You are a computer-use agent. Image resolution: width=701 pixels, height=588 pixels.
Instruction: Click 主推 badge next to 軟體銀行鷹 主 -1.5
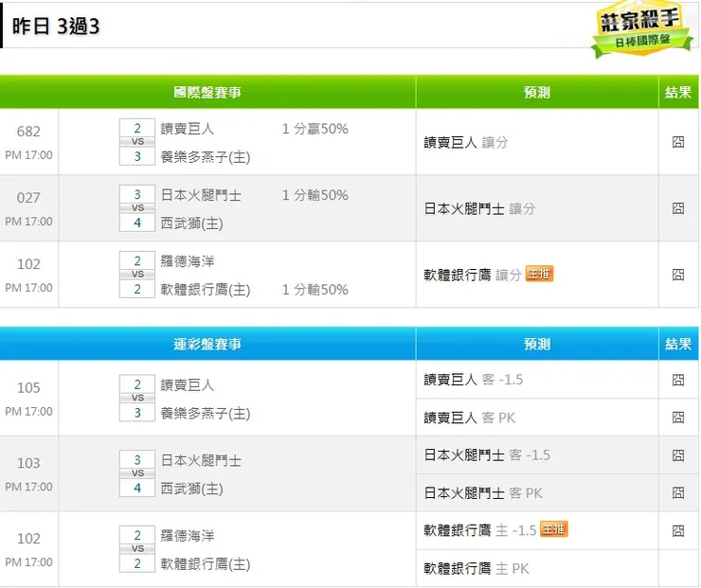[554, 529]
